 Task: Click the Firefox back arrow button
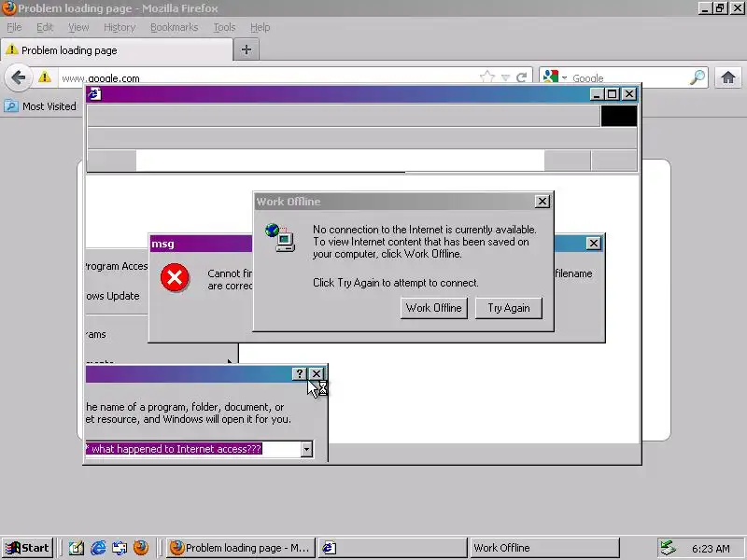[x=18, y=77]
